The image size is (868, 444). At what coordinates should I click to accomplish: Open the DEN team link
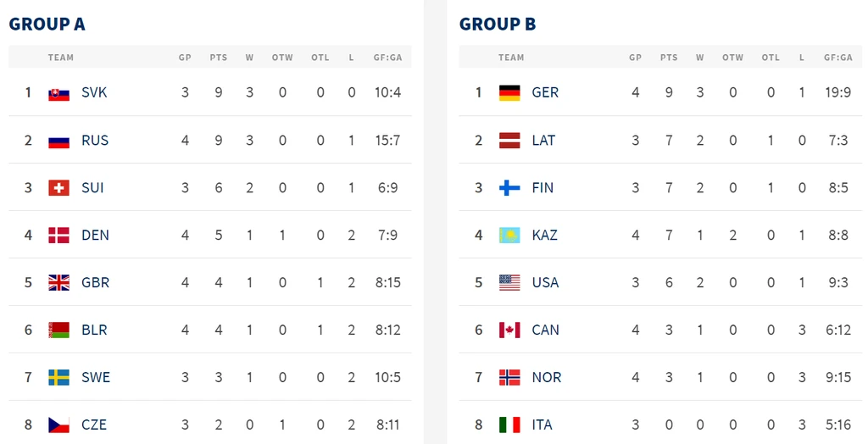tap(95, 236)
